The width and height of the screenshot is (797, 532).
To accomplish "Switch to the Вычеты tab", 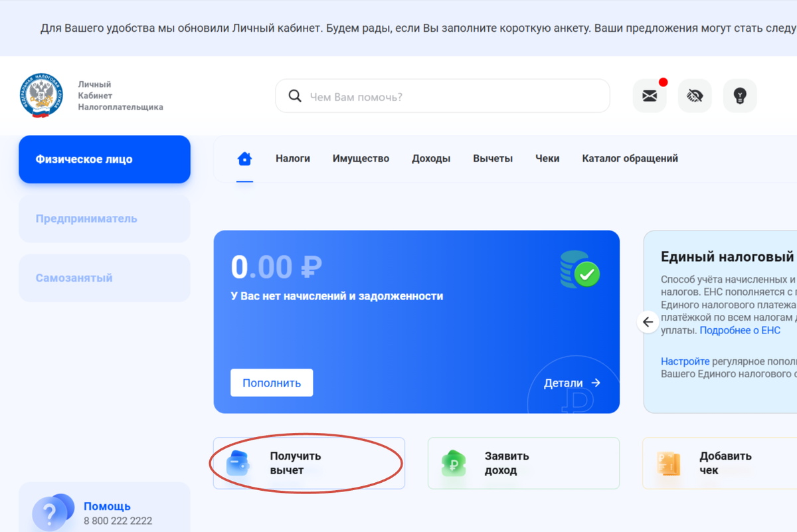I will (x=493, y=159).
